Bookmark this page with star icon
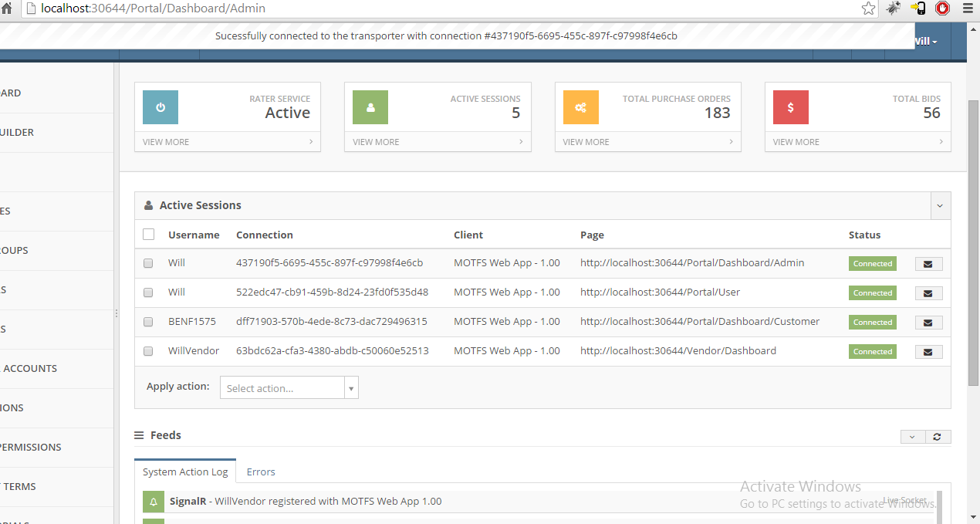This screenshot has width=980, height=524. (869, 8)
